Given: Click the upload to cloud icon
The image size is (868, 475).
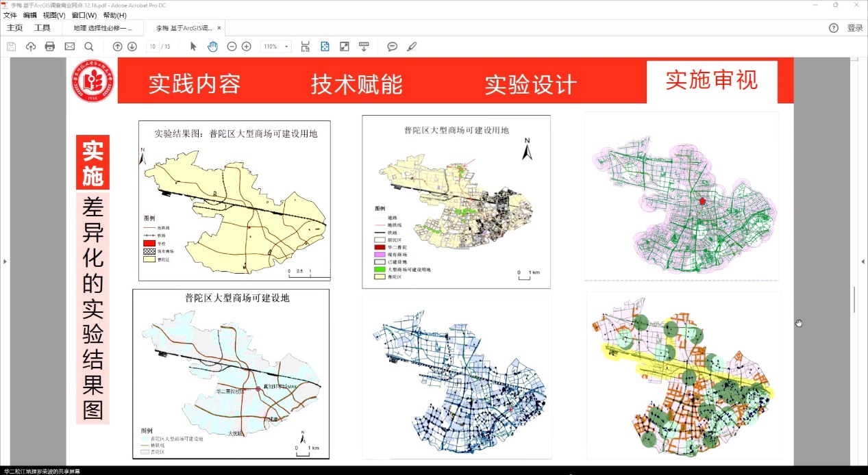Looking at the screenshot, I should click(31, 47).
